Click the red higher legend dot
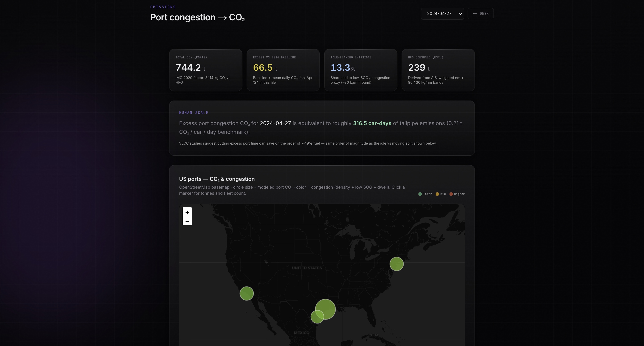Viewport: 644px width, 346px height. (x=451, y=194)
